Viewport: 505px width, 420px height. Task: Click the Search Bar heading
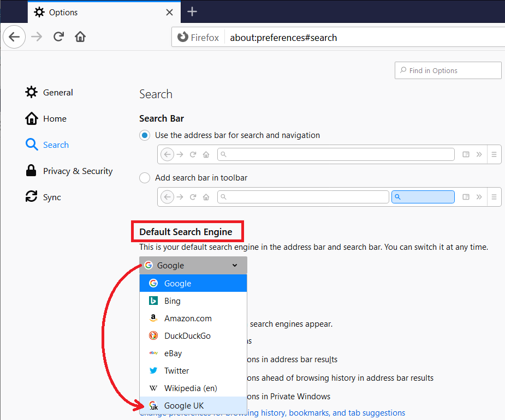162,118
